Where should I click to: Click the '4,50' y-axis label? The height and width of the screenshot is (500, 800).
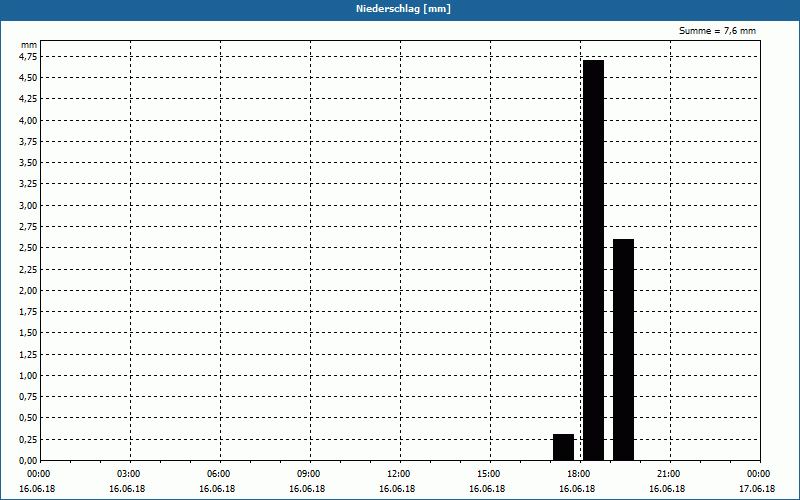[x=28, y=78]
